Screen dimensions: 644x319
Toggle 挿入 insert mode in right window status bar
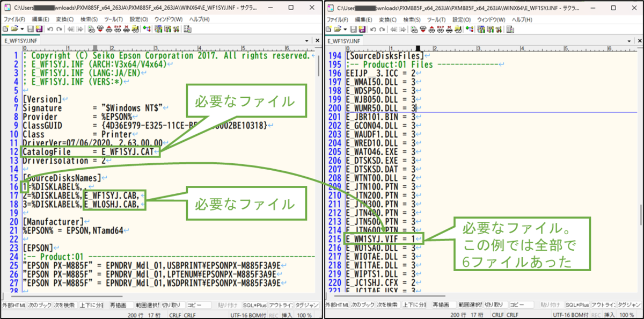[x=611, y=315]
